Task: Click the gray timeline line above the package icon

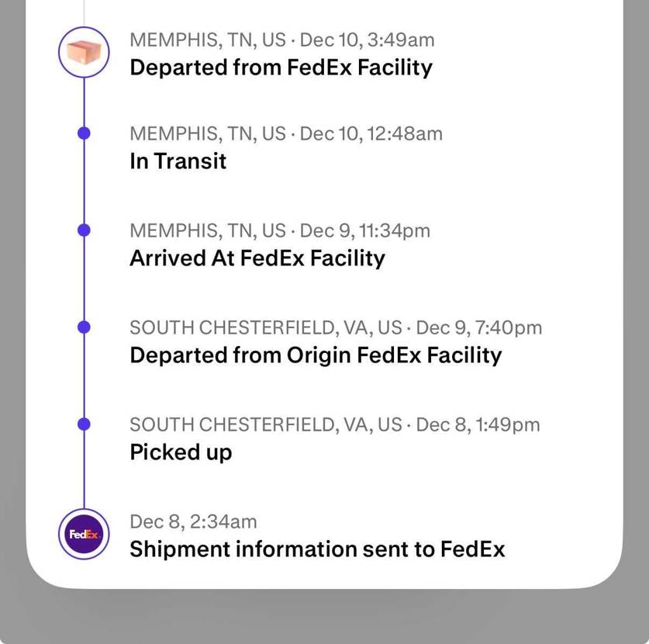Action: pos(84,12)
